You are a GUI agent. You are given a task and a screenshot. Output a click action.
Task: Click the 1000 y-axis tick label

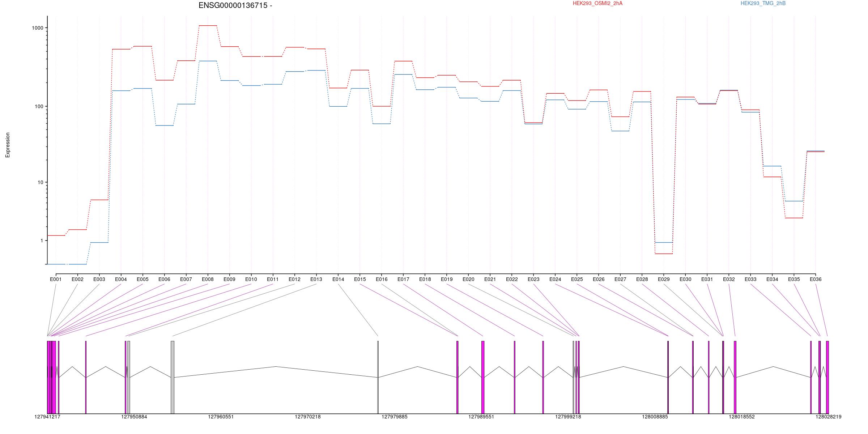coord(38,28)
